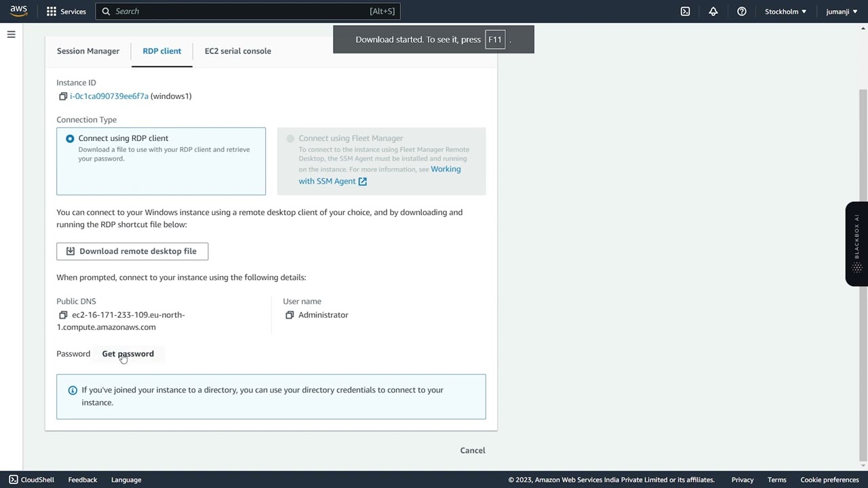Copy the instance ID
The height and width of the screenshot is (488, 868).
(x=63, y=96)
